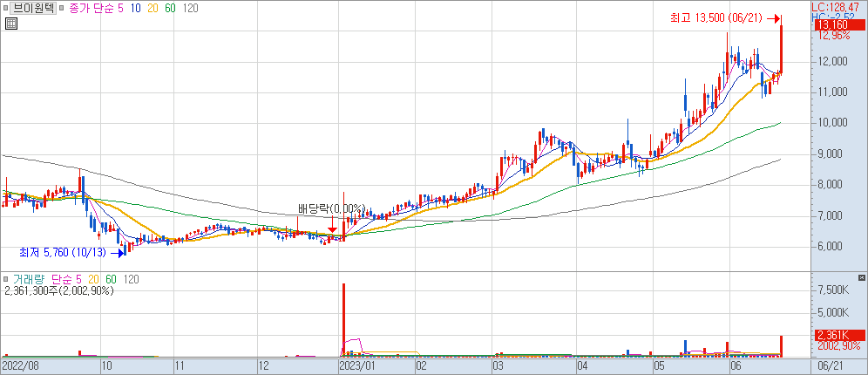Click the 2,361,300주(2,002.90%) volume readout
The height and width of the screenshot is (375, 868).
point(58,290)
